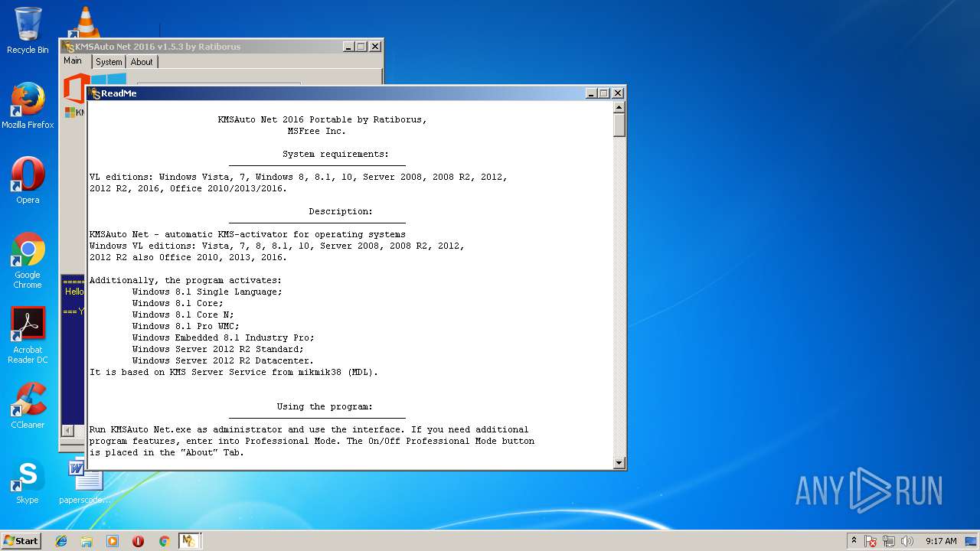The image size is (980, 551).
Task: Minimize the ReadMe window
Action: [591, 93]
